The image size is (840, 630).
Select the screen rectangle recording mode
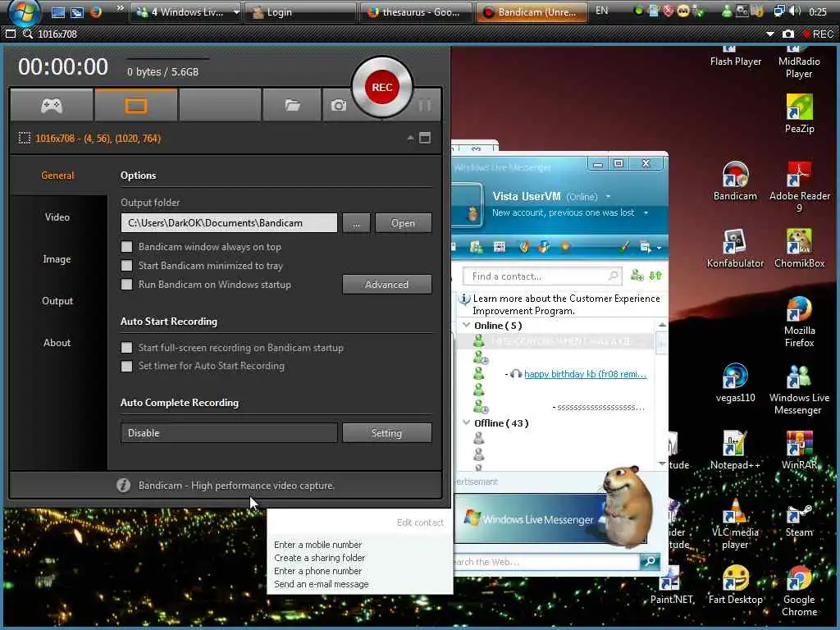click(x=136, y=106)
